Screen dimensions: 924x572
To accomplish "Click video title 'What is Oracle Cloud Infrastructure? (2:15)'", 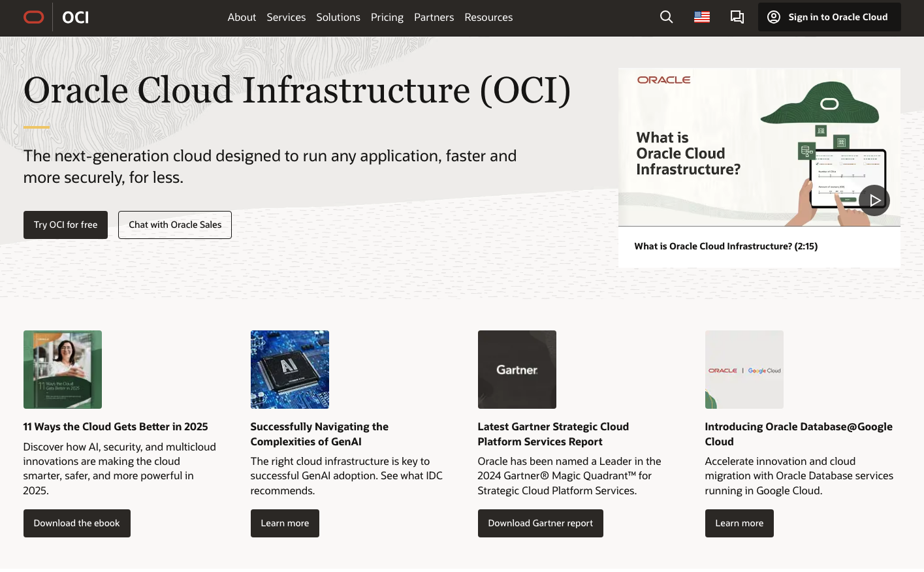I will 726,246.
